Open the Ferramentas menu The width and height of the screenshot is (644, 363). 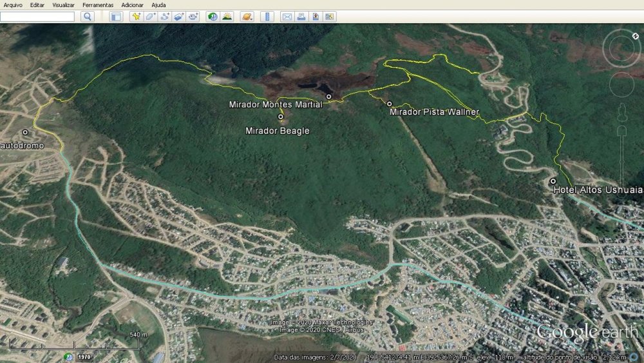click(x=98, y=5)
